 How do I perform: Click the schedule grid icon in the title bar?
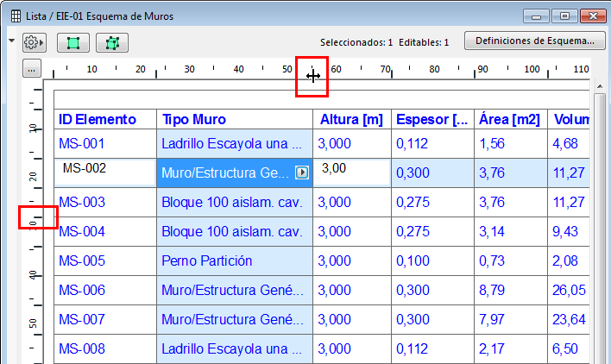point(16,16)
